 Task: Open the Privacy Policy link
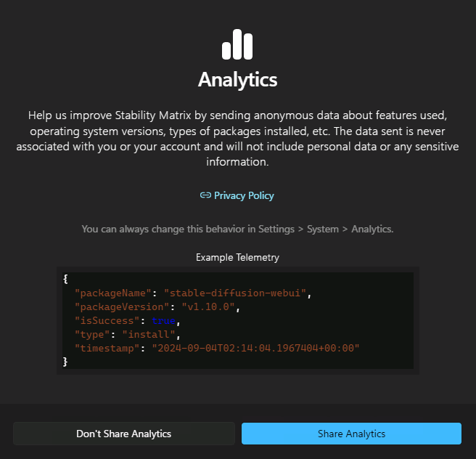click(244, 195)
